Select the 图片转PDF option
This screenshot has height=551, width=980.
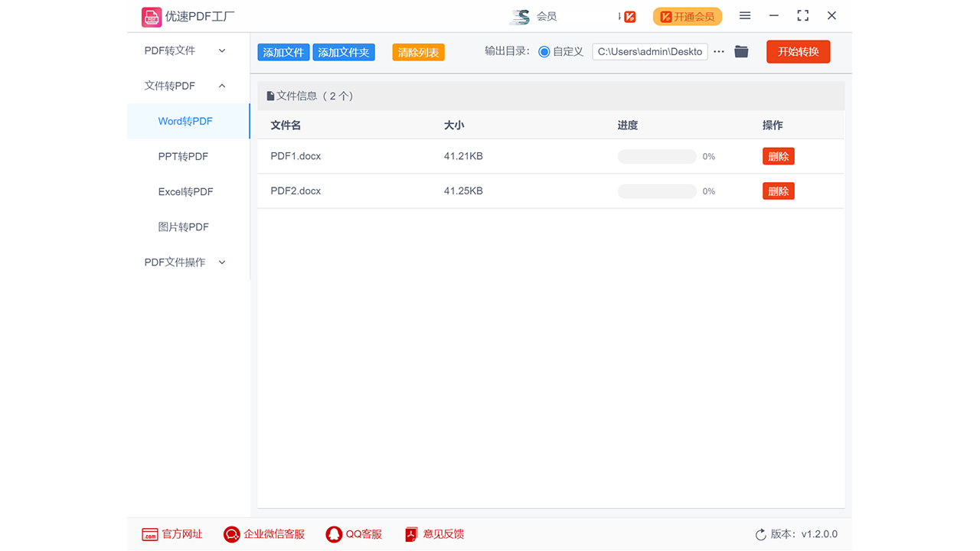tap(183, 227)
